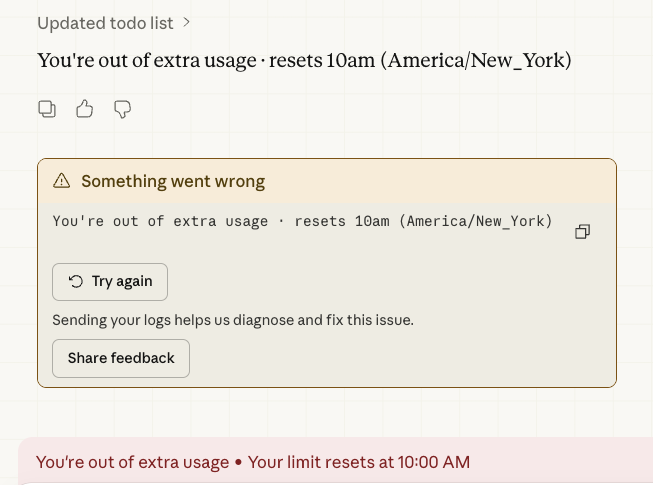The height and width of the screenshot is (485, 653).
Task: Expand the Updated todo list chevron
Action: point(186,22)
